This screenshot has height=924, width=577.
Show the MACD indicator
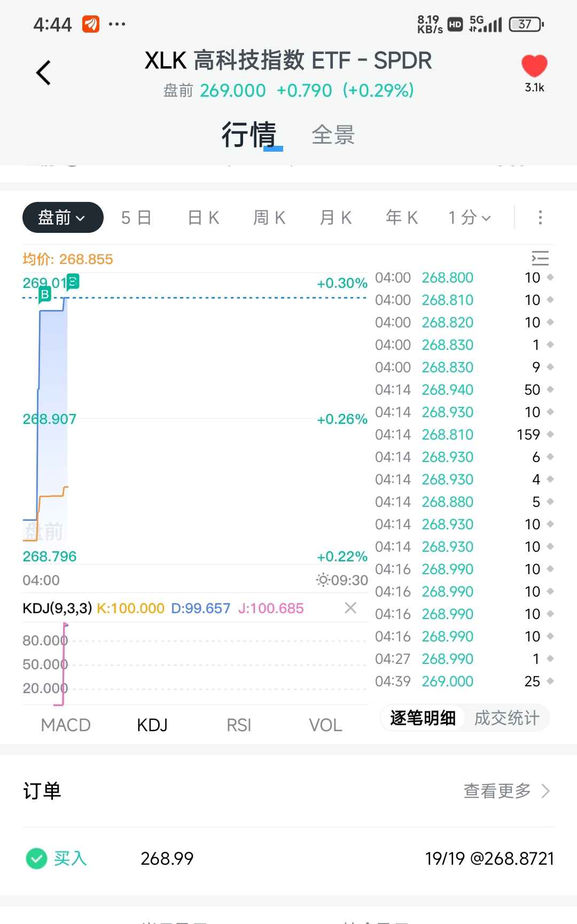[66, 725]
